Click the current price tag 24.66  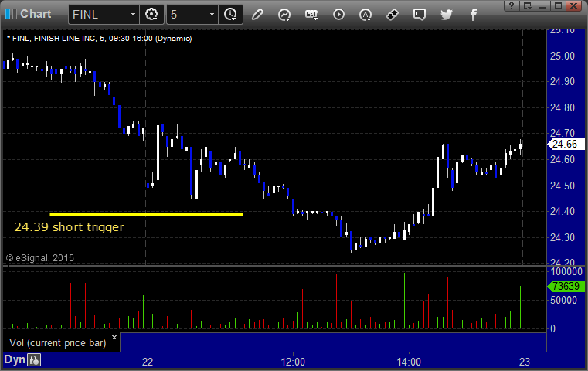(x=566, y=144)
